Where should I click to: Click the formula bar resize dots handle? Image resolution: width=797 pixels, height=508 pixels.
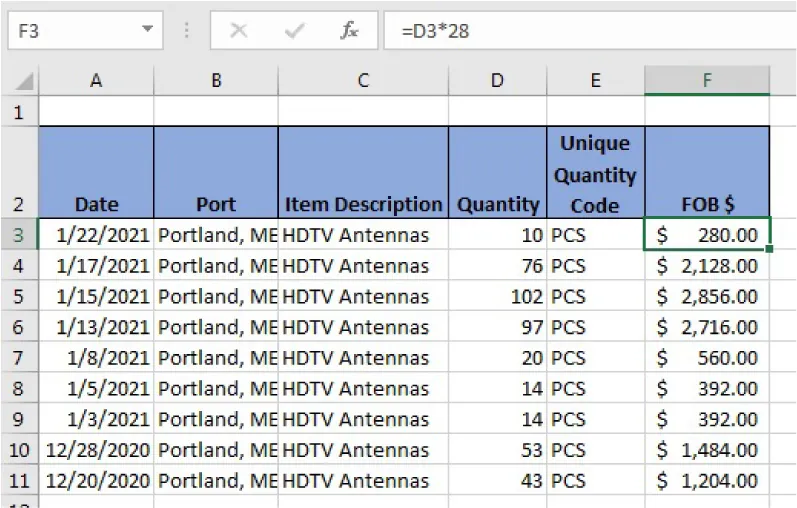pos(187,31)
